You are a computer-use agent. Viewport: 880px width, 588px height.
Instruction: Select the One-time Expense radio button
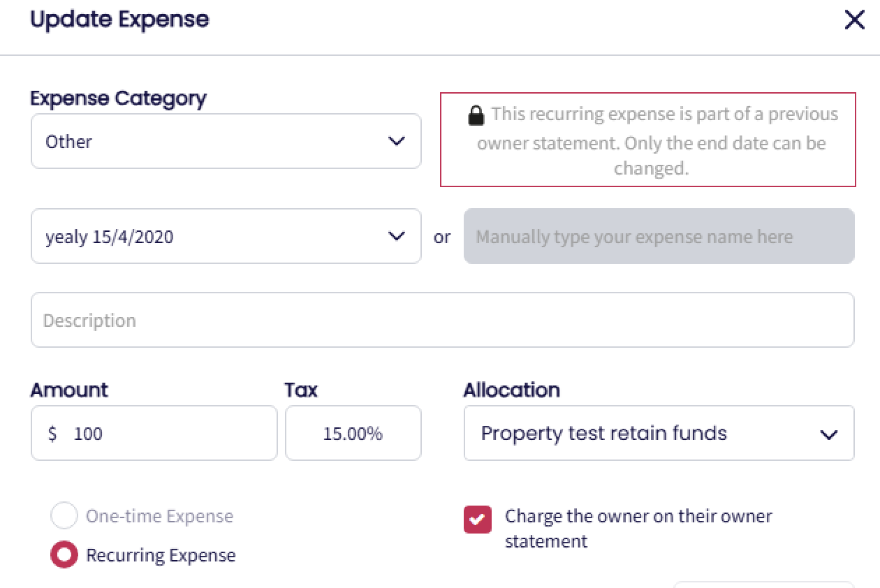point(64,516)
